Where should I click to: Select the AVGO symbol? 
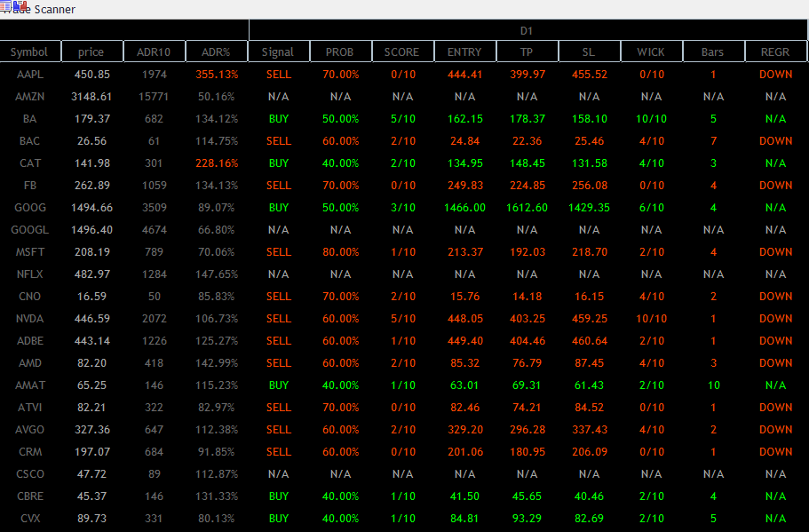click(x=30, y=429)
